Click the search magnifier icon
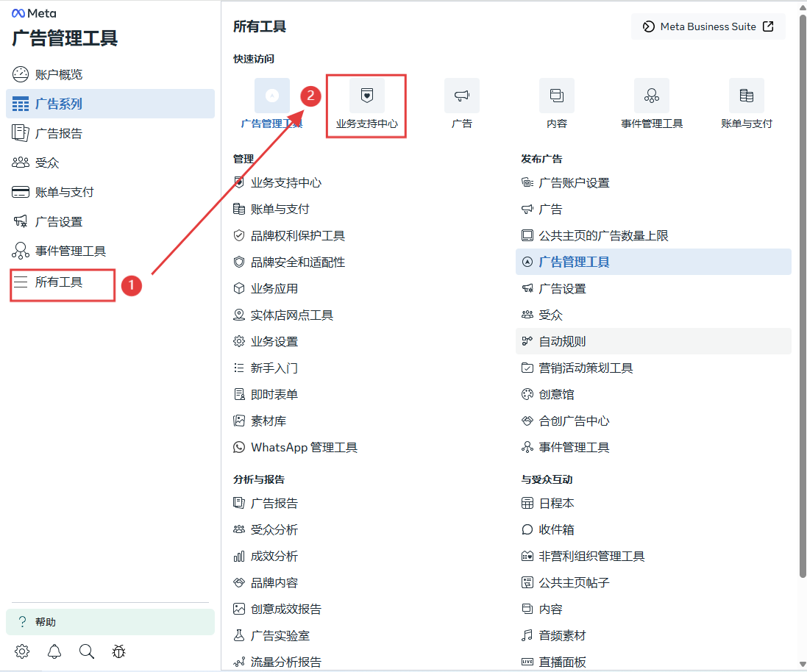Viewport: 807px width, 672px height. point(87,651)
